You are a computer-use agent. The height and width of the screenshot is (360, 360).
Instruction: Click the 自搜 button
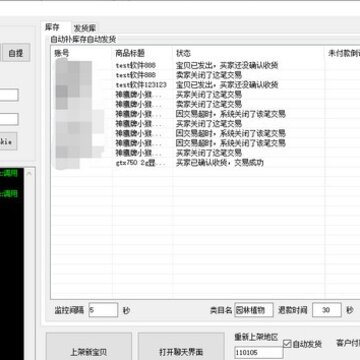pyautogui.click(x=16, y=53)
